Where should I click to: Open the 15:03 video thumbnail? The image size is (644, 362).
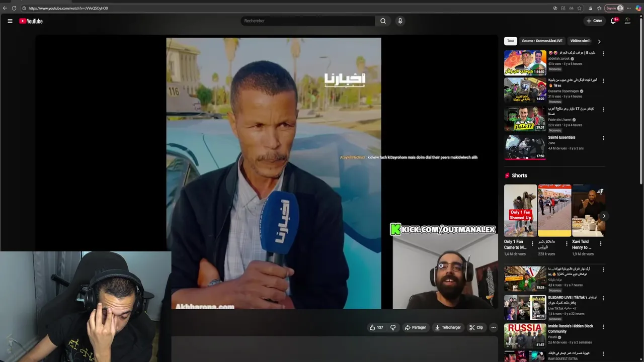pos(525,279)
